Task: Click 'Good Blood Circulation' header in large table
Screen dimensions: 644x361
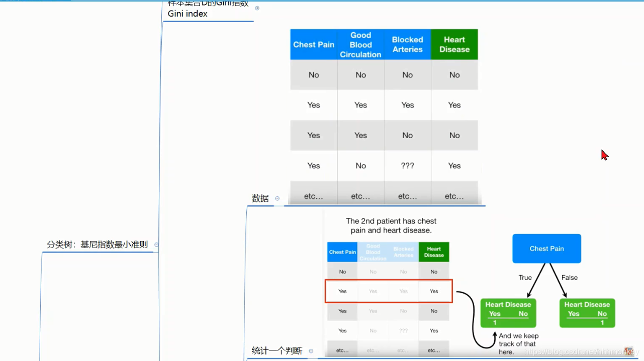Action: click(x=360, y=45)
